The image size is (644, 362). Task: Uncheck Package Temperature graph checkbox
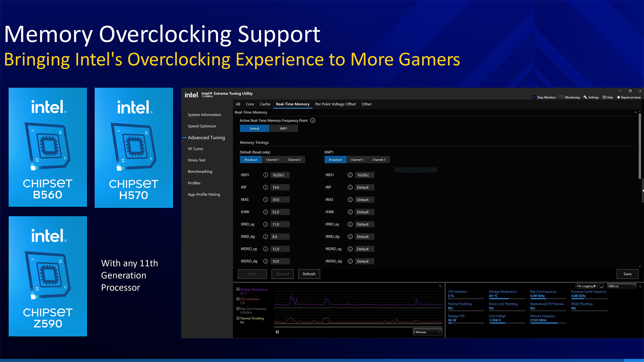[238, 289]
